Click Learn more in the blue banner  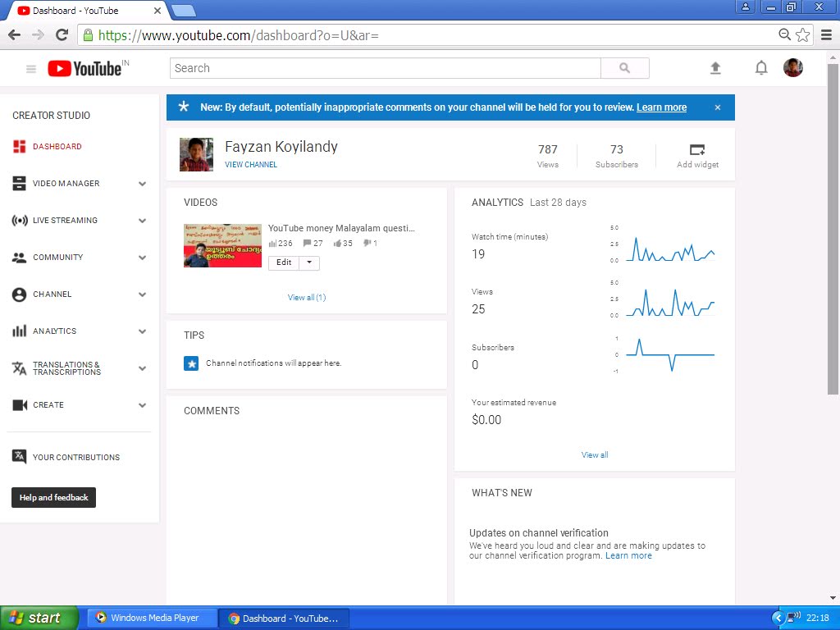[661, 107]
